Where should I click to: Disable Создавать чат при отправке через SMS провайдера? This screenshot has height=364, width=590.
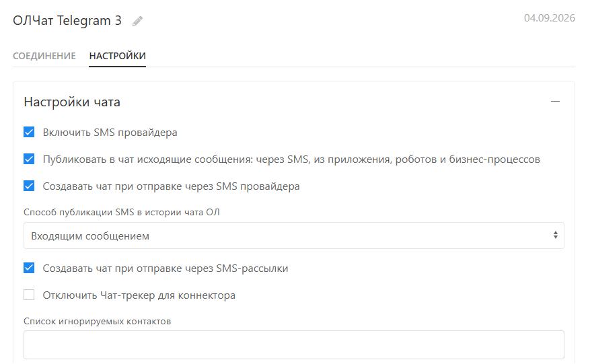pos(29,186)
